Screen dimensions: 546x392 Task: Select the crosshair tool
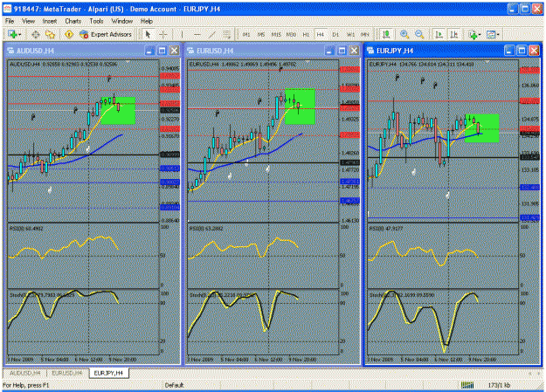click(x=163, y=34)
